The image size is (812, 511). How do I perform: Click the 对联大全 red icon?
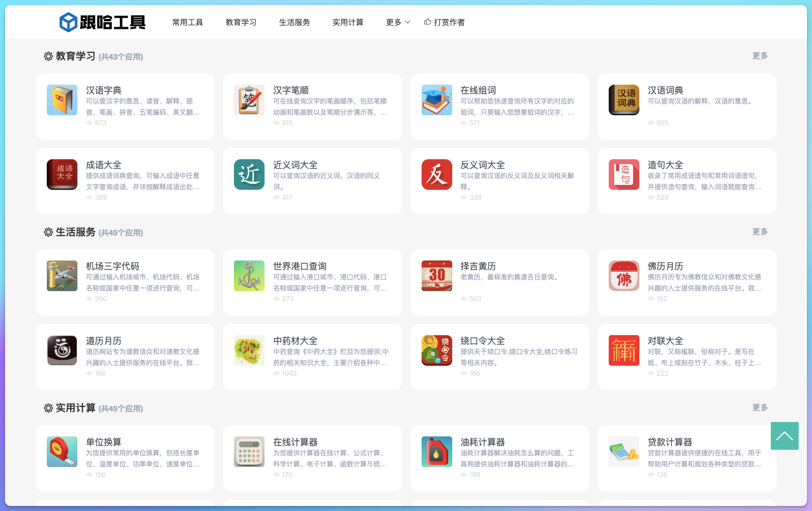pyautogui.click(x=624, y=351)
